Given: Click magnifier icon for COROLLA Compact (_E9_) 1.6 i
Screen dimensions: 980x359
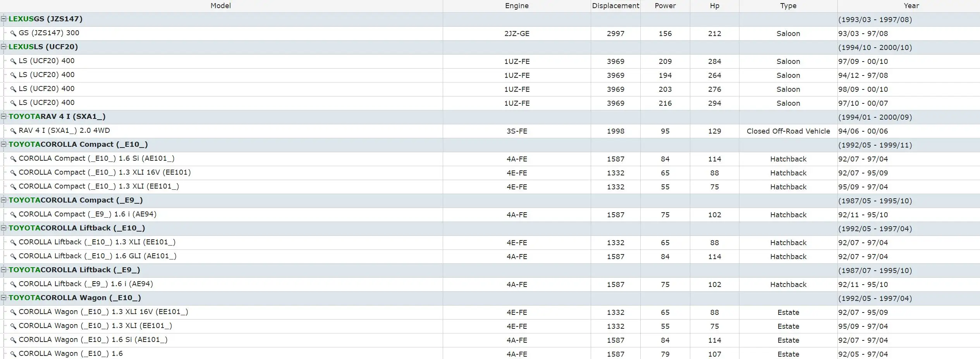Looking at the screenshot, I should tap(13, 215).
